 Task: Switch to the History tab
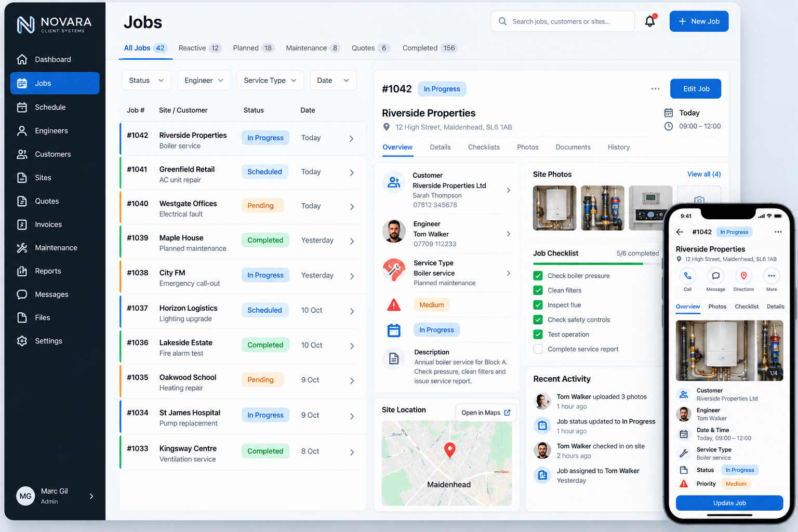pyautogui.click(x=619, y=147)
